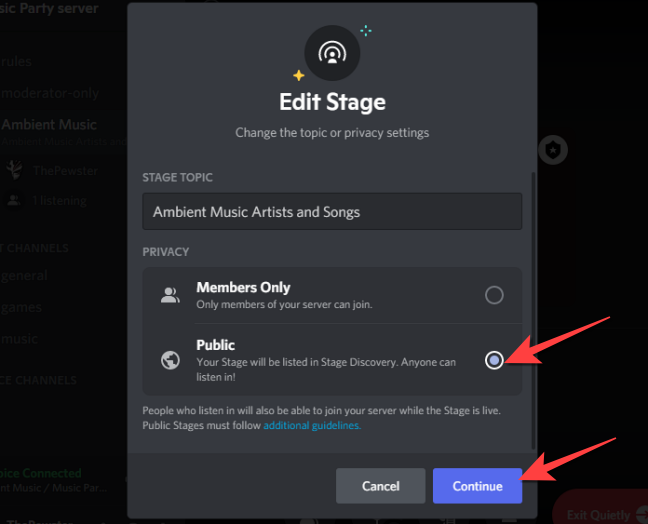Image resolution: width=648 pixels, height=524 pixels.
Task: Open the games text channel
Action: point(20,307)
